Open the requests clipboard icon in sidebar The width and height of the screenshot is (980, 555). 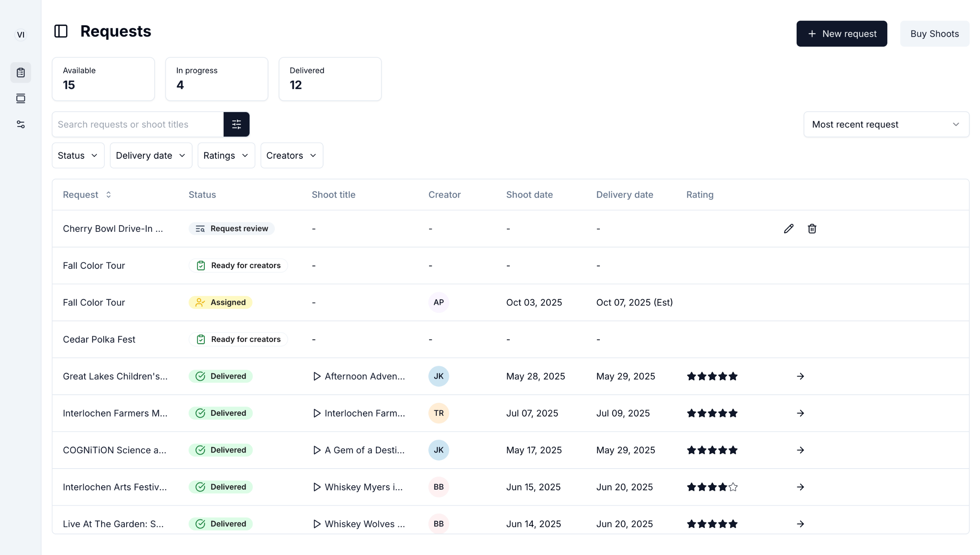21,73
